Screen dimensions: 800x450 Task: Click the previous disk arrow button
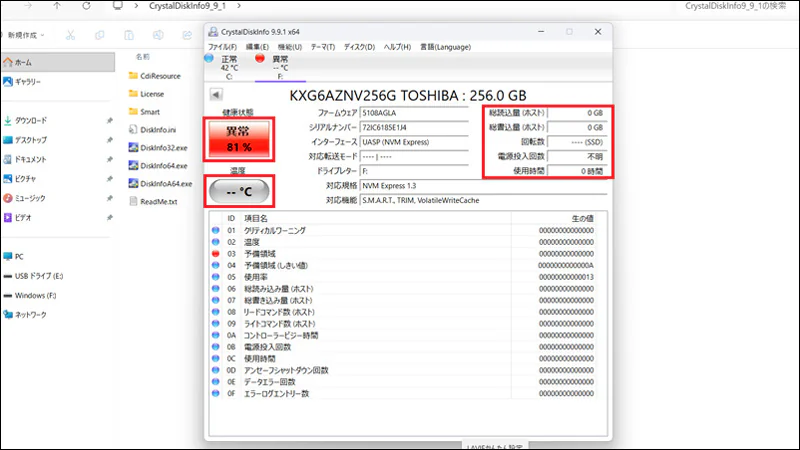(216, 95)
